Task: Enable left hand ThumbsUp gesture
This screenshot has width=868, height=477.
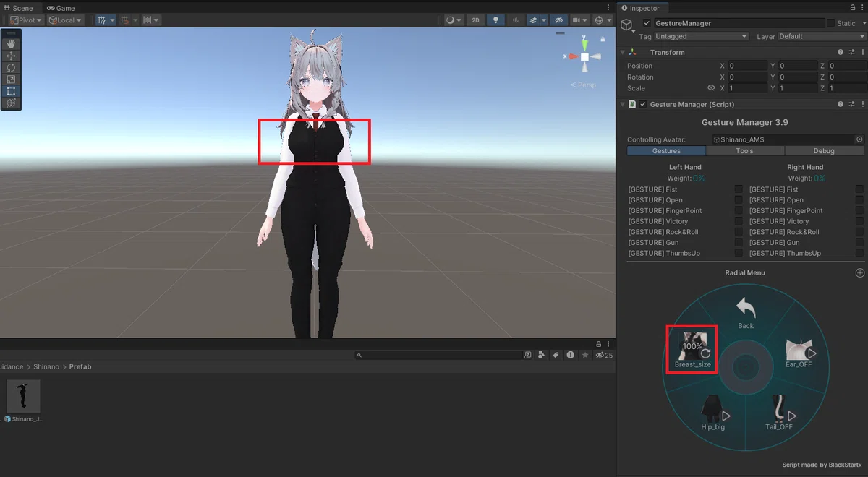Action: pos(739,253)
